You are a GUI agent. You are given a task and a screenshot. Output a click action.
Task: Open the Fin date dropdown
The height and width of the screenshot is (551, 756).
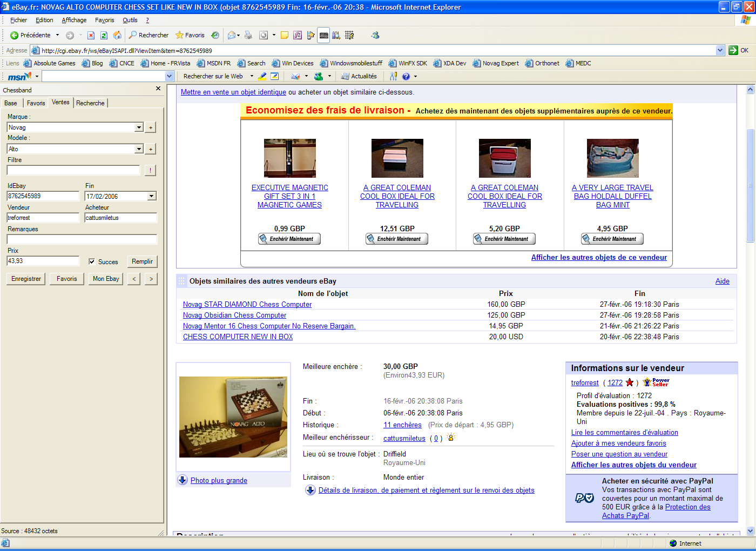pos(152,196)
